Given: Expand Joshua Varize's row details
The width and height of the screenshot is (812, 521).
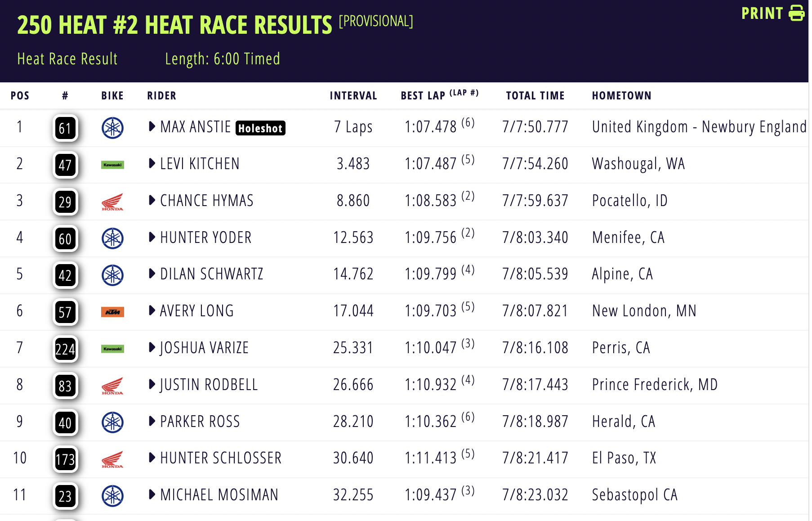Looking at the screenshot, I should 152,347.
